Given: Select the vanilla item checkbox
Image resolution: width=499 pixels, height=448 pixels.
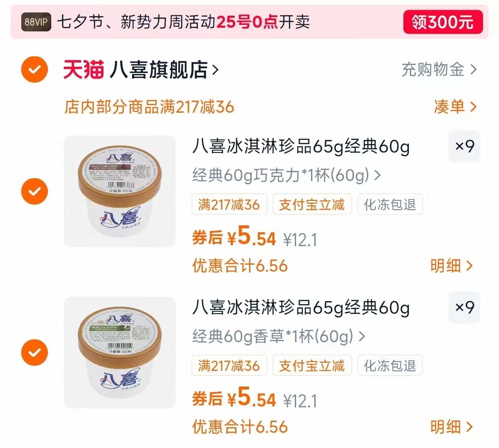Looking at the screenshot, I should [34, 352].
